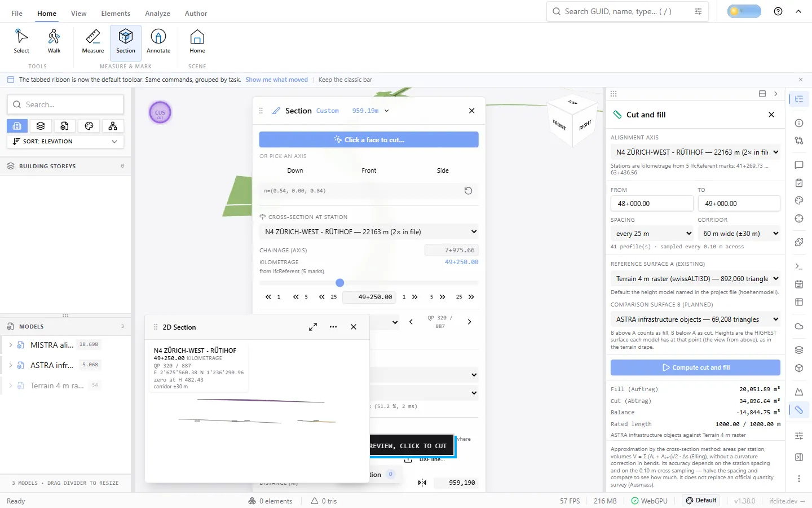
Task: Open the comments speech-bubble icon in sidebar
Action: coord(799,165)
